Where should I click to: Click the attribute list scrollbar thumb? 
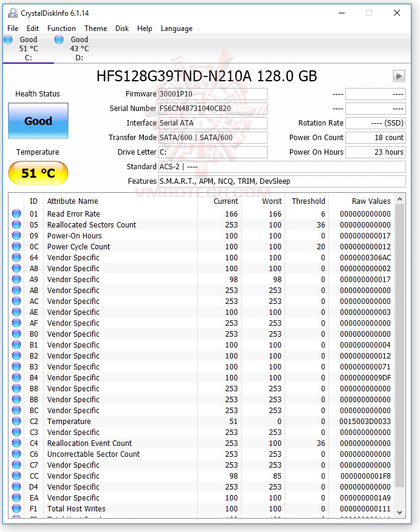pos(399,345)
